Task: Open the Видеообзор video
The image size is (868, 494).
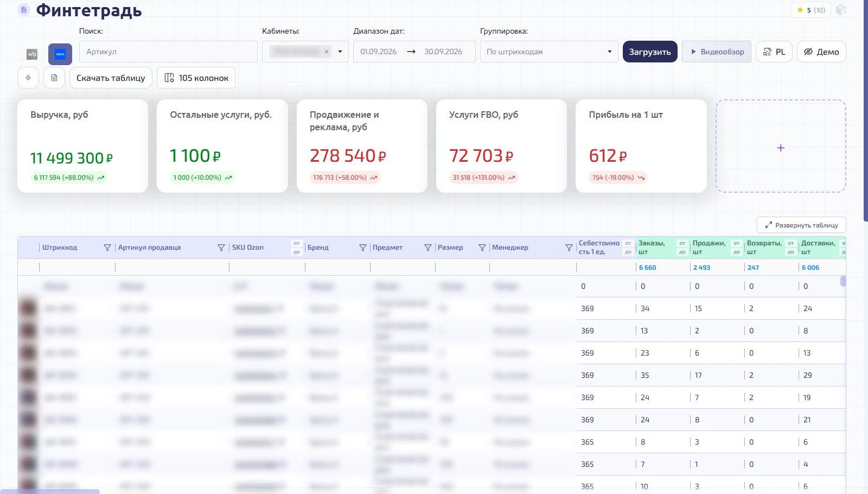Action: (x=717, y=52)
